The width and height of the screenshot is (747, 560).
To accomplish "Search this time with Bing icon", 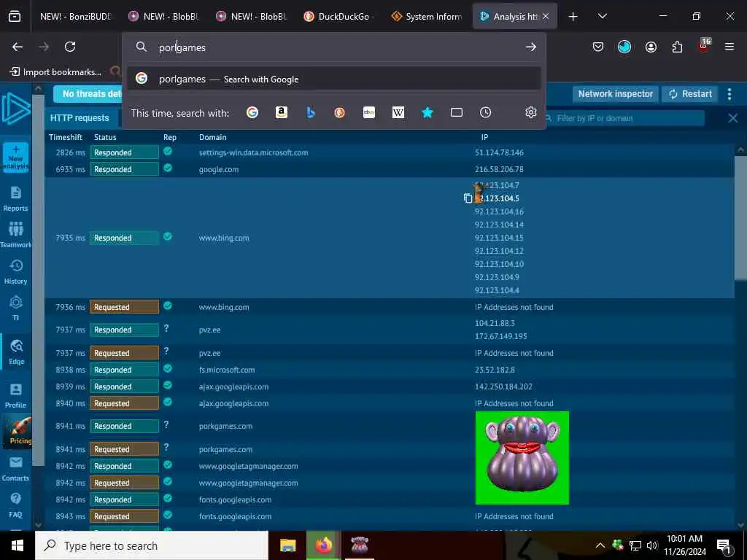I will tap(311, 112).
